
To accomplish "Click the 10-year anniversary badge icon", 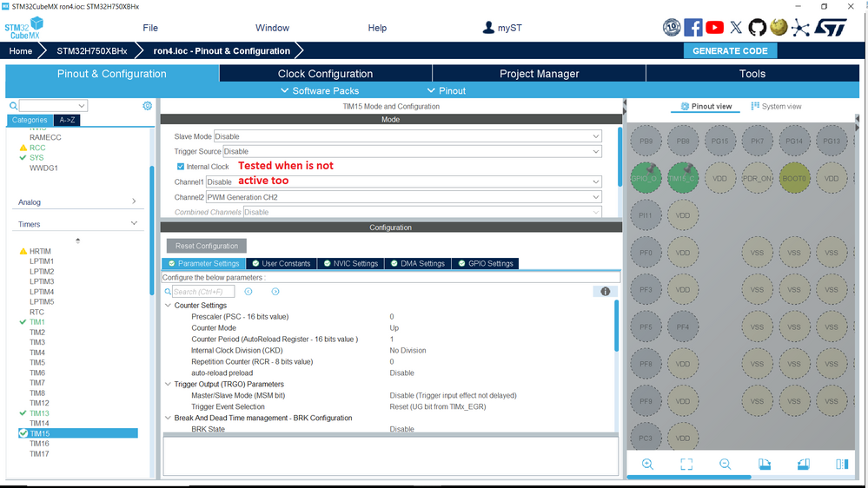I will [x=672, y=28].
